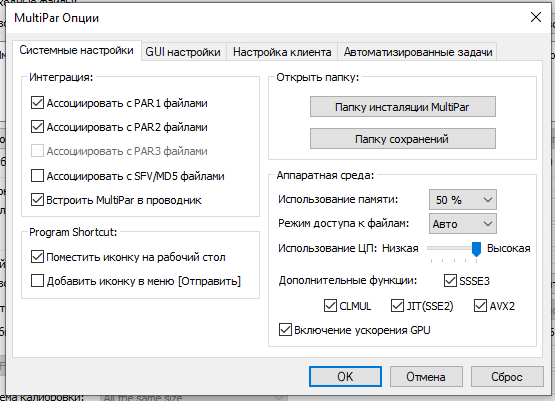The width and height of the screenshot is (555, 401).
Task: Click the Низкая label of CPU slider
Action: [x=400, y=248]
